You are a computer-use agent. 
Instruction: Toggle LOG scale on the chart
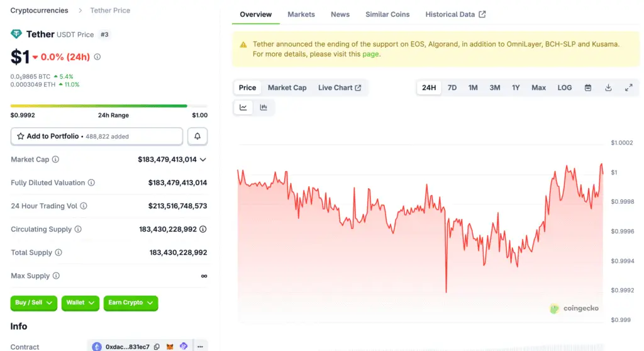point(565,88)
